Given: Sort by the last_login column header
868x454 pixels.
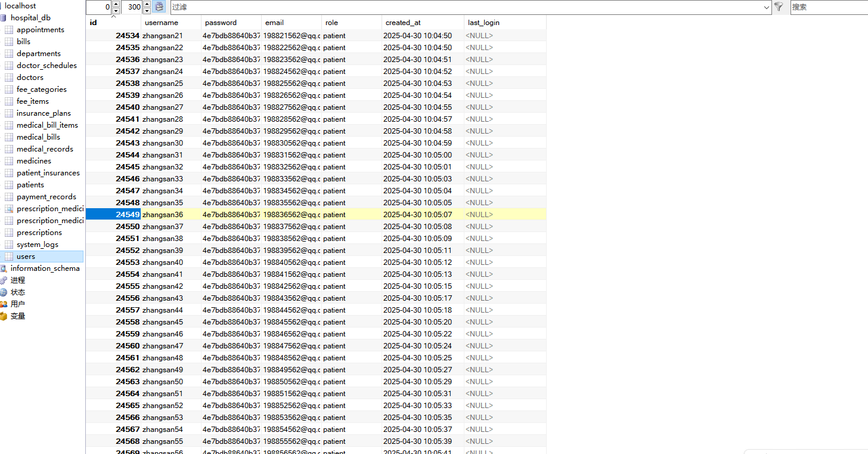Looking at the screenshot, I should tap(505, 23).
